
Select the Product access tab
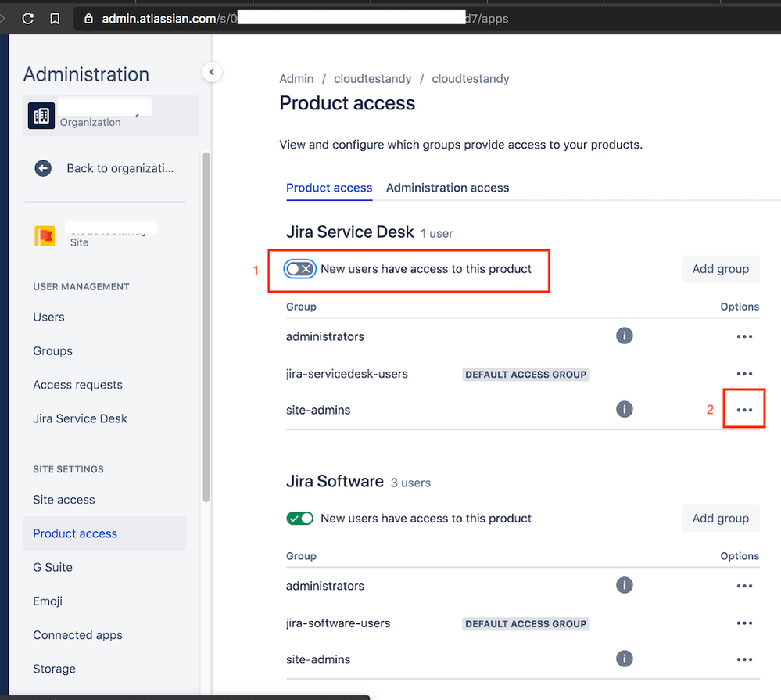[329, 188]
